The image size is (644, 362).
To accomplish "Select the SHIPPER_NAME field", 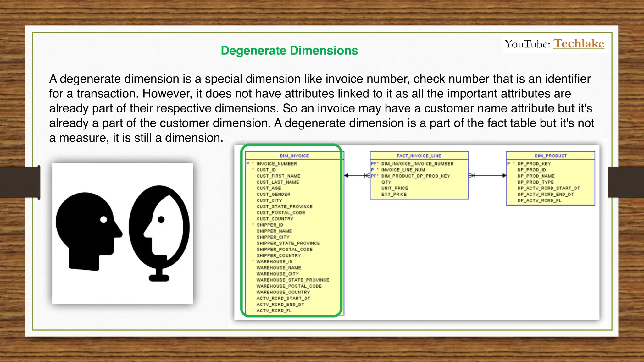I will tap(274, 231).
